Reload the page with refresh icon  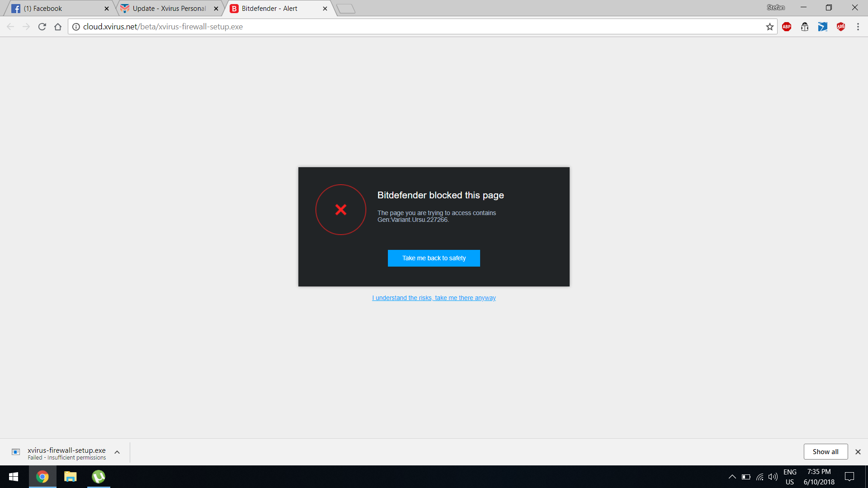coord(42,27)
